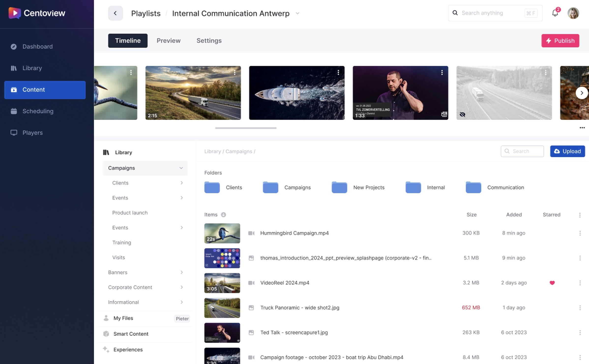Open the Settings tab
The image size is (589, 364).
(209, 41)
